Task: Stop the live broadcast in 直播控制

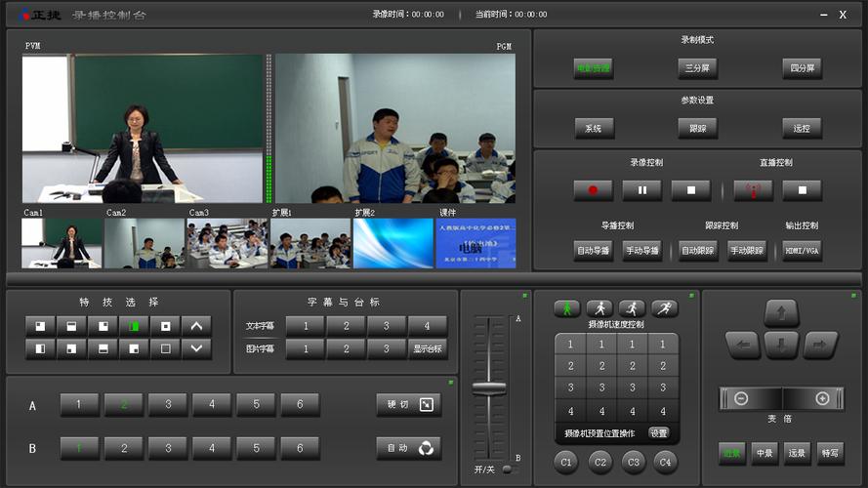Action: pos(803,190)
